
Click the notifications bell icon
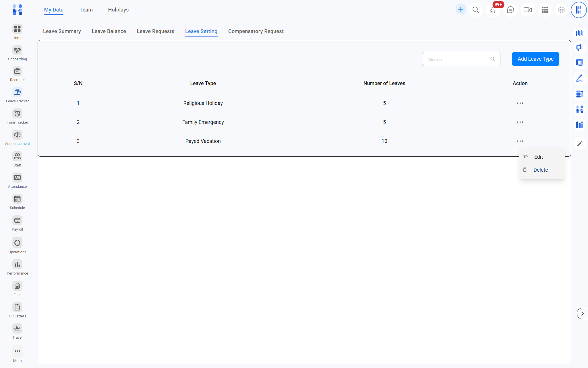click(x=493, y=10)
